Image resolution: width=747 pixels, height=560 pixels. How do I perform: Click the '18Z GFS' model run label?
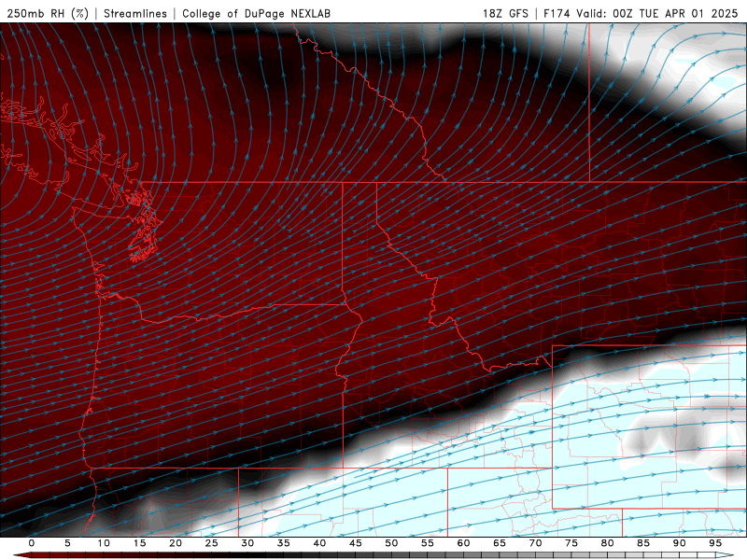pos(505,13)
